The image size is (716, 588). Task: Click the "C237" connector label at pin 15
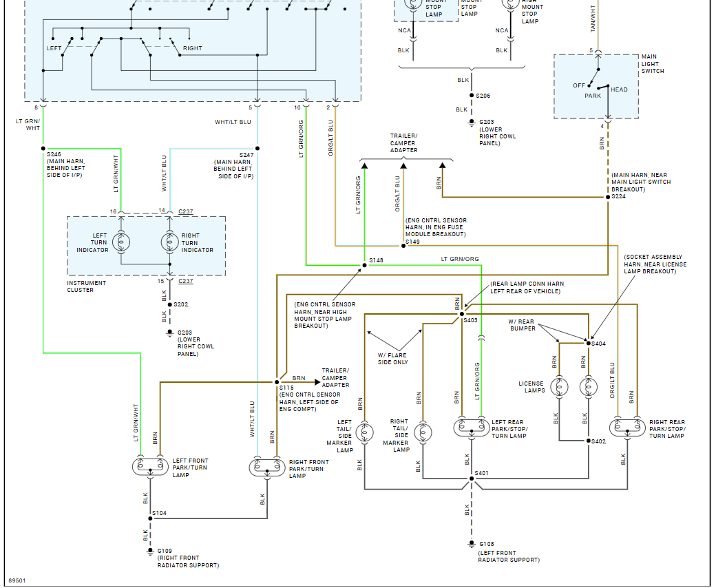click(185, 281)
